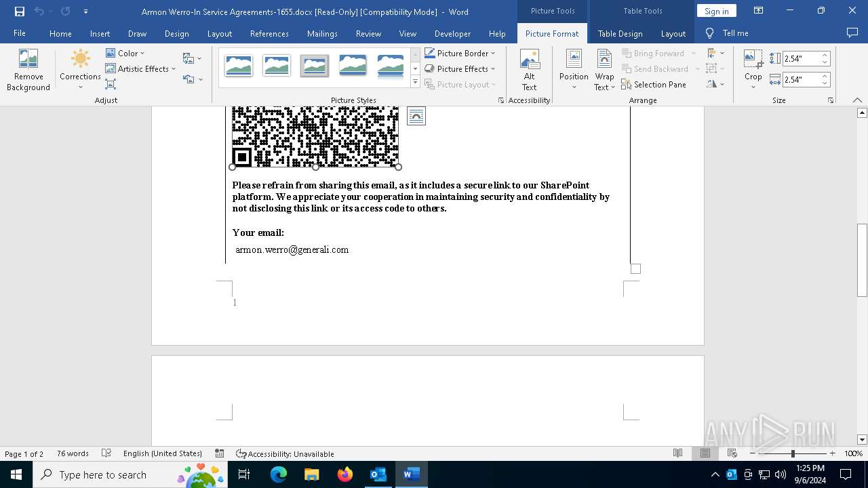Open Picture Layout dropdown
The image size is (868, 488).
(x=460, y=85)
